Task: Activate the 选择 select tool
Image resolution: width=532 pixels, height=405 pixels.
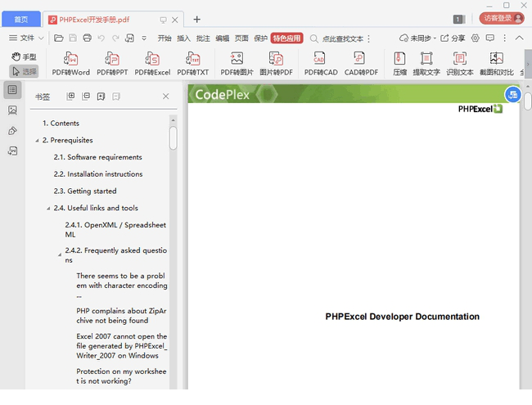Action: 24,71
